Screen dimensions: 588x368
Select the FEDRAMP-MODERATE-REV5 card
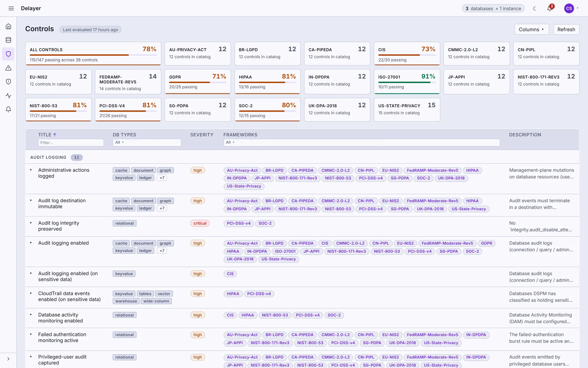pyautogui.click(x=128, y=81)
